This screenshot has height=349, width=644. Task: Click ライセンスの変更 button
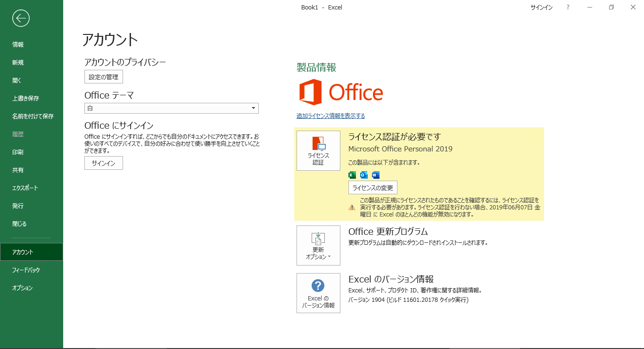[373, 188]
